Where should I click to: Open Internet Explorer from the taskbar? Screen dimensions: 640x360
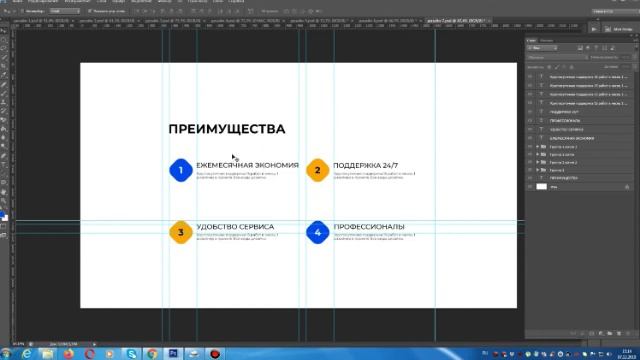point(27,353)
